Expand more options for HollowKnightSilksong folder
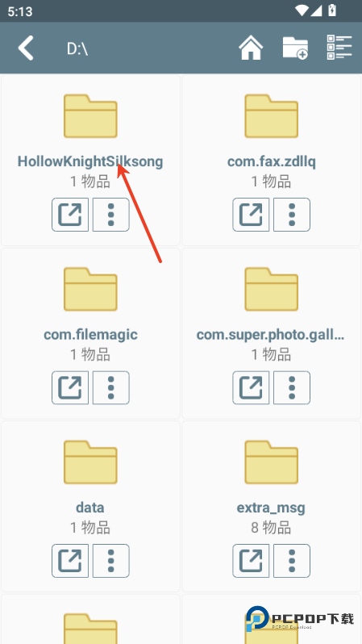The image size is (362, 644). pyautogui.click(x=110, y=215)
